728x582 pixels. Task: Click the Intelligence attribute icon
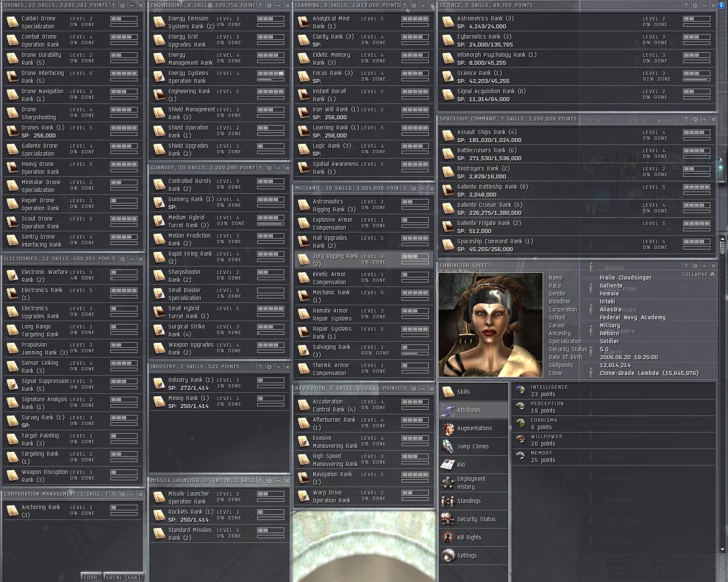coord(520,390)
